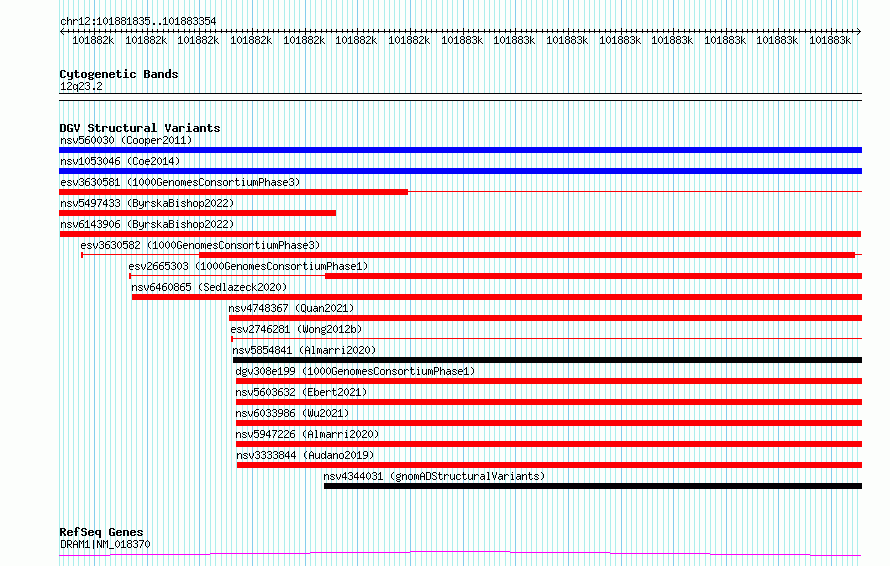Click the nsv4344031 (gnomADStructuralVariants) label
The width and height of the screenshot is (890, 566).
point(434,476)
